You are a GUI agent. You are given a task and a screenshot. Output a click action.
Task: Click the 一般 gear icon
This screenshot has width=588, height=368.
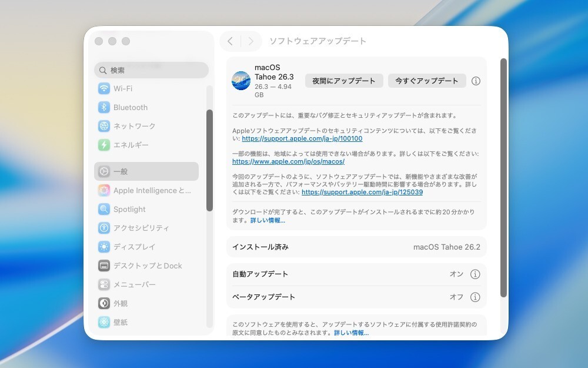coord(104,171)
